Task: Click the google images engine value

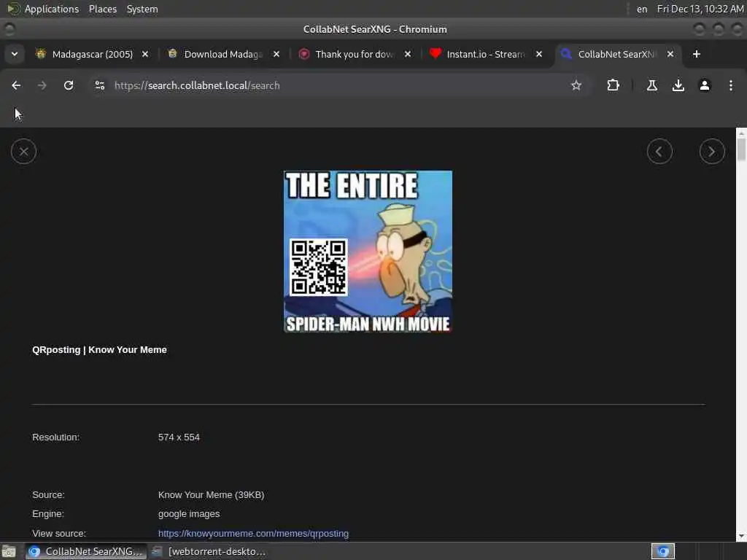Action: pyautogui.click(x=189, y=514)
